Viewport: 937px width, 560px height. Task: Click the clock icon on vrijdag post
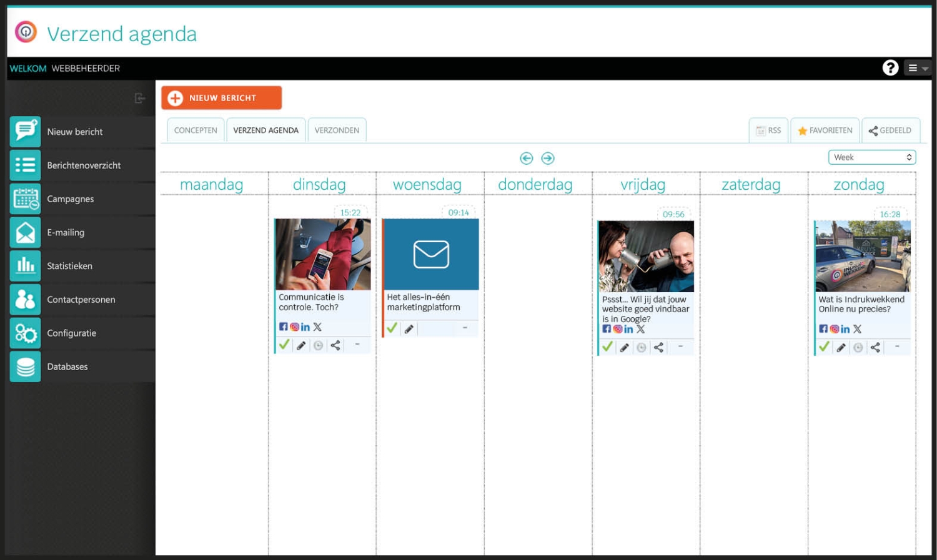pyautogui.click(x=642, y=348)
